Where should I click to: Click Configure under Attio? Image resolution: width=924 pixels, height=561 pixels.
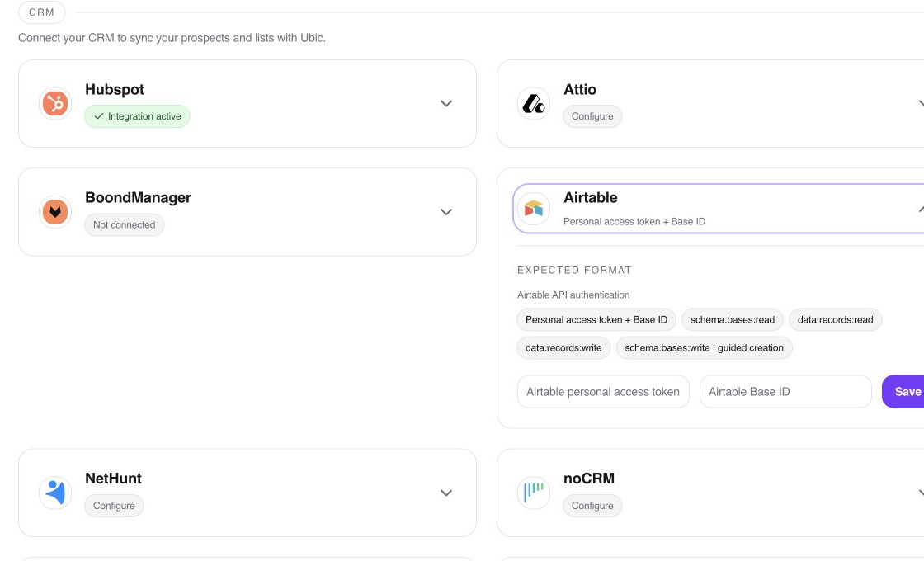pos(592,116)
